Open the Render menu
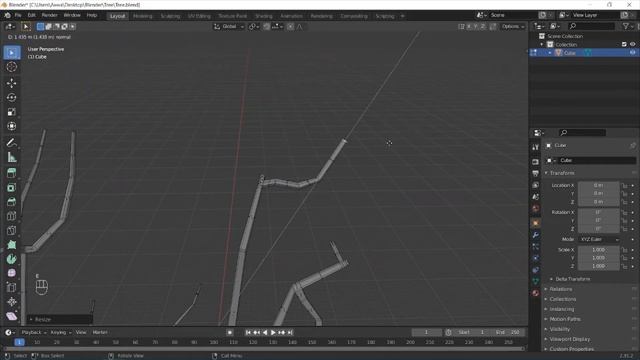This screenshot has width=640, height=360. click(49, 15)
